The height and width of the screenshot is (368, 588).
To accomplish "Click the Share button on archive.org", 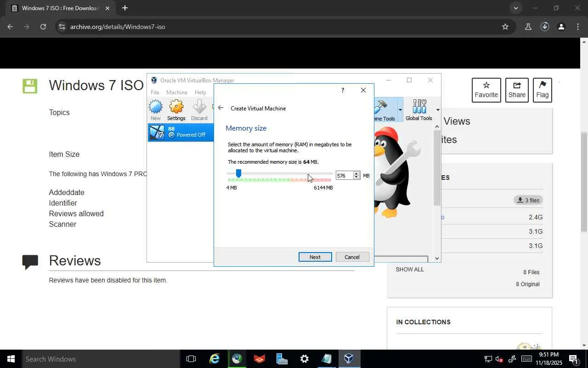I will pos(517,90).
